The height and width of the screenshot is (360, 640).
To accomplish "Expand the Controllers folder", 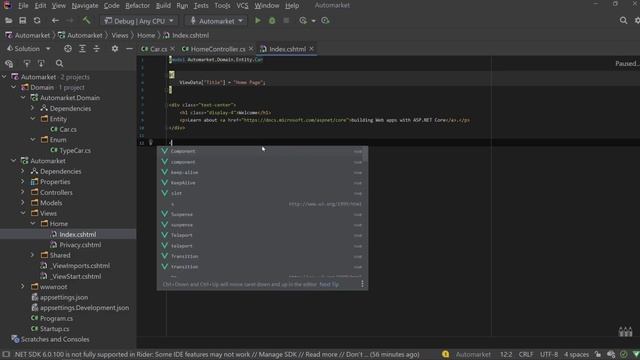I will coord(23,192).
